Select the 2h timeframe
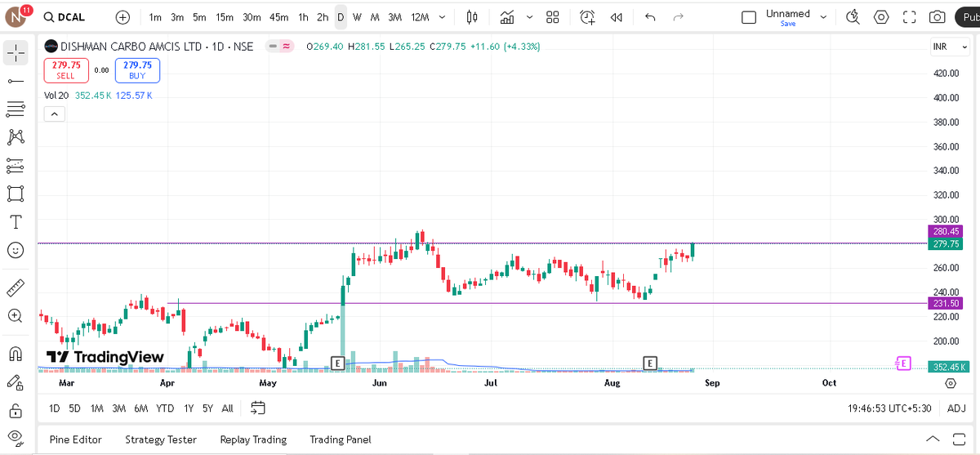 (323, 17)
